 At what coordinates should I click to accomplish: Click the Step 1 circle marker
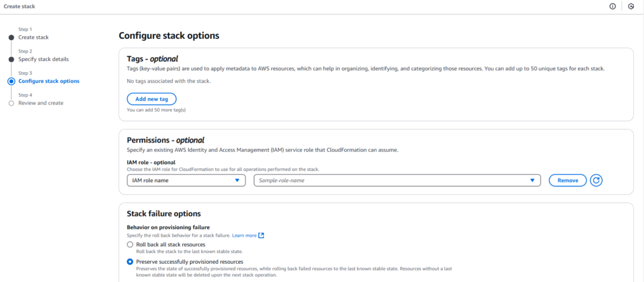[11, 37]
